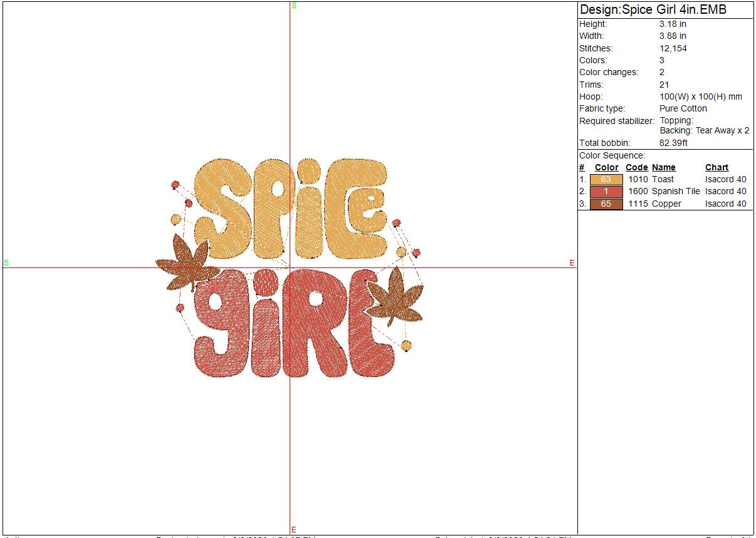The width and height of the screenshot is (756, 538).
Task: Click the green S marker at top
Action: click(294, 6)
